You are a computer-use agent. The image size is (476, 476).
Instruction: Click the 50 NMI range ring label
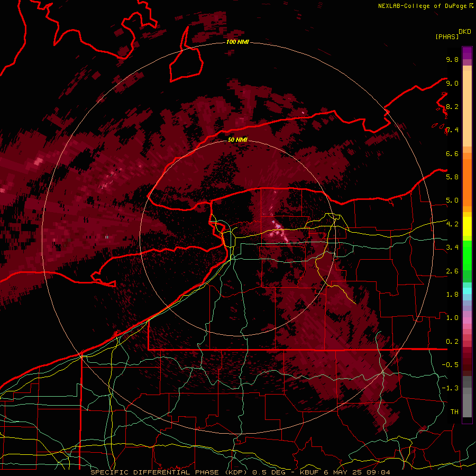tap(237, 140)
